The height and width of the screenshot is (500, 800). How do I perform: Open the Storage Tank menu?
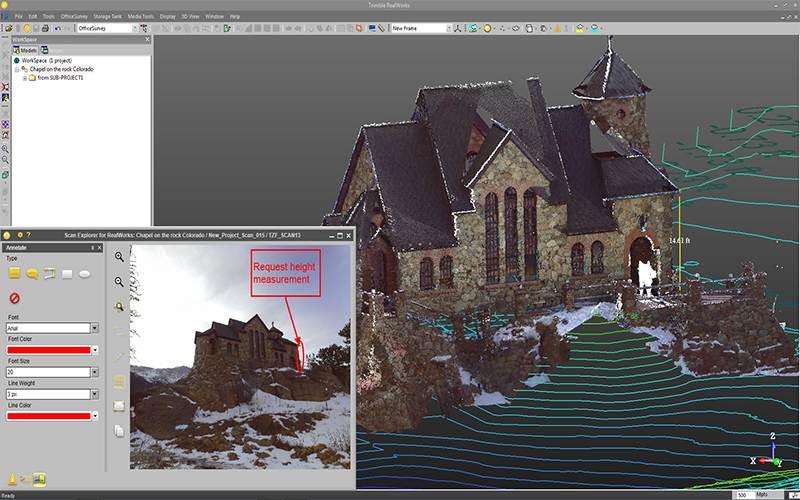pos(108,16)
